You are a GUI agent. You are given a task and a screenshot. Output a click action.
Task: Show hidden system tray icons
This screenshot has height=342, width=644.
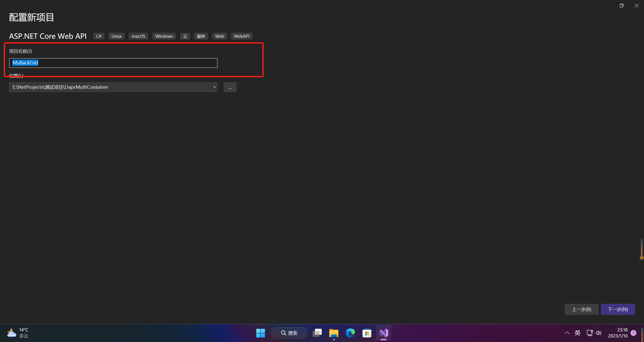click(x=567, y=333)
